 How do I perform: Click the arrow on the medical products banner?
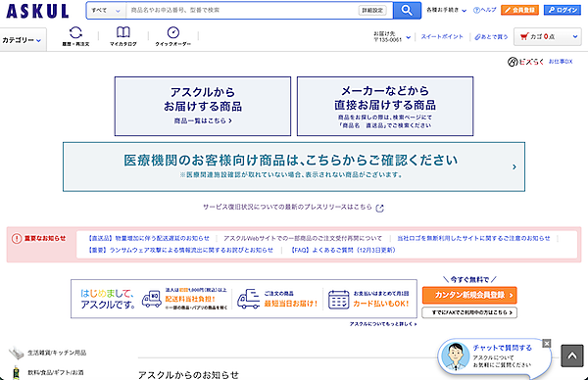click(514, 166)
